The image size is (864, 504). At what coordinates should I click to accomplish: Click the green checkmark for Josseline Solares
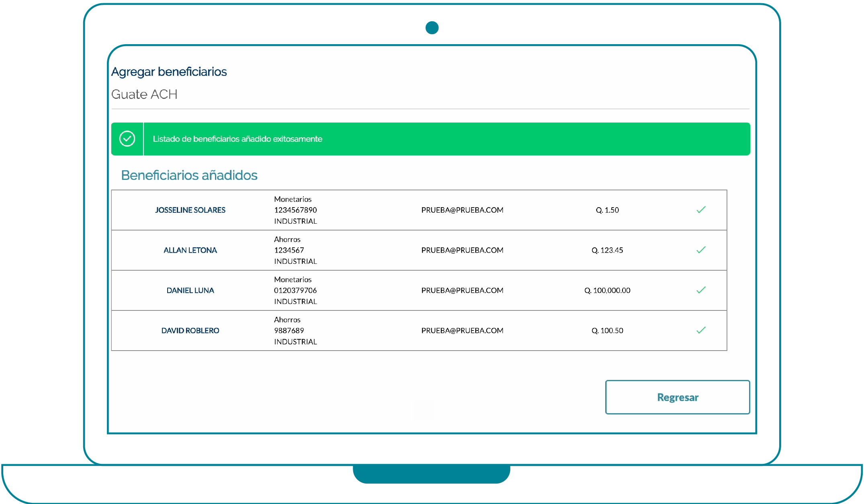pos(701,210)
